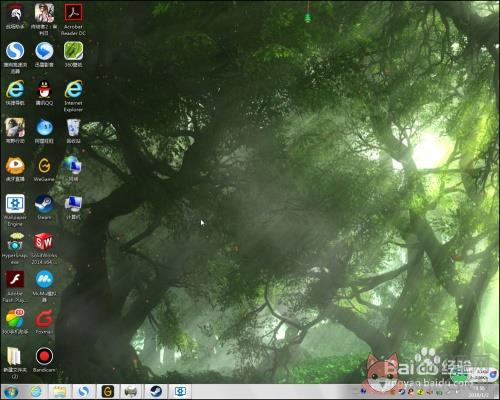Open the Internet Explorer desktop shortcut
Viewport: 500px width, 400px height.
(73, 96)
